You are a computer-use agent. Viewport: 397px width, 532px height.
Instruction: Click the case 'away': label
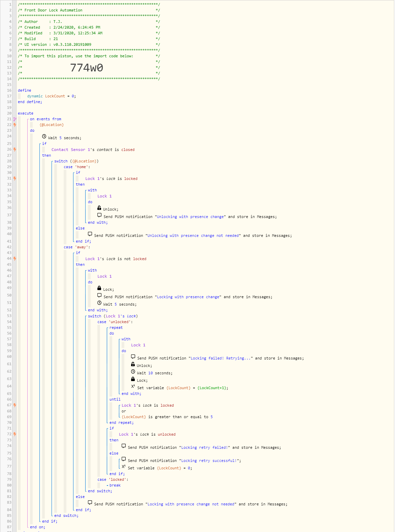pyautogui.click(x=77, y=247)
